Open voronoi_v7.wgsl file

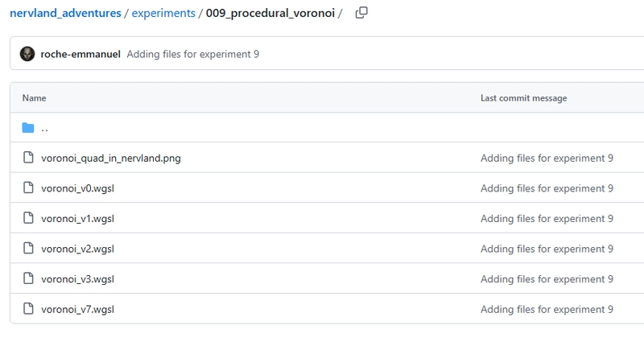tap(78, 309)
